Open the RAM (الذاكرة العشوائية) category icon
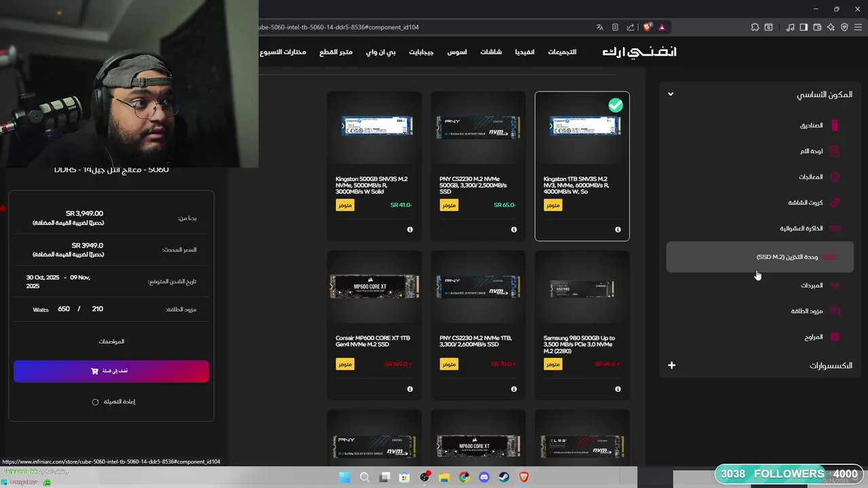 [835, 228]
